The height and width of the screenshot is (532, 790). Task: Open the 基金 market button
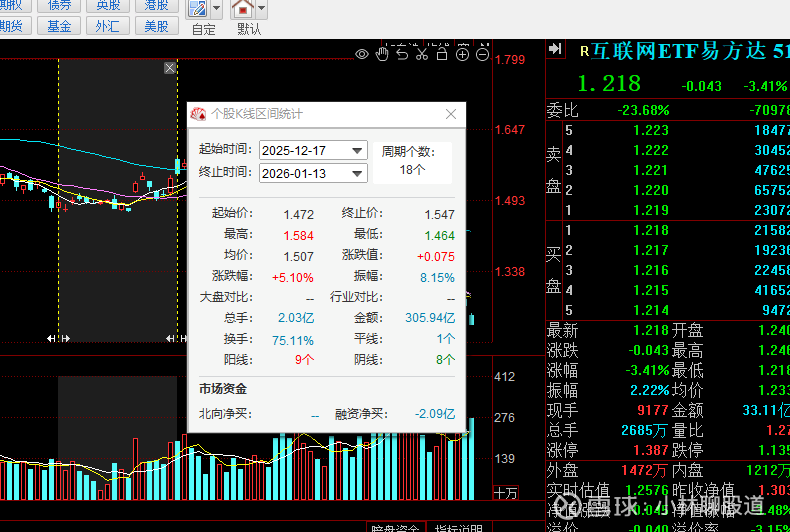(x=59, y=26)
